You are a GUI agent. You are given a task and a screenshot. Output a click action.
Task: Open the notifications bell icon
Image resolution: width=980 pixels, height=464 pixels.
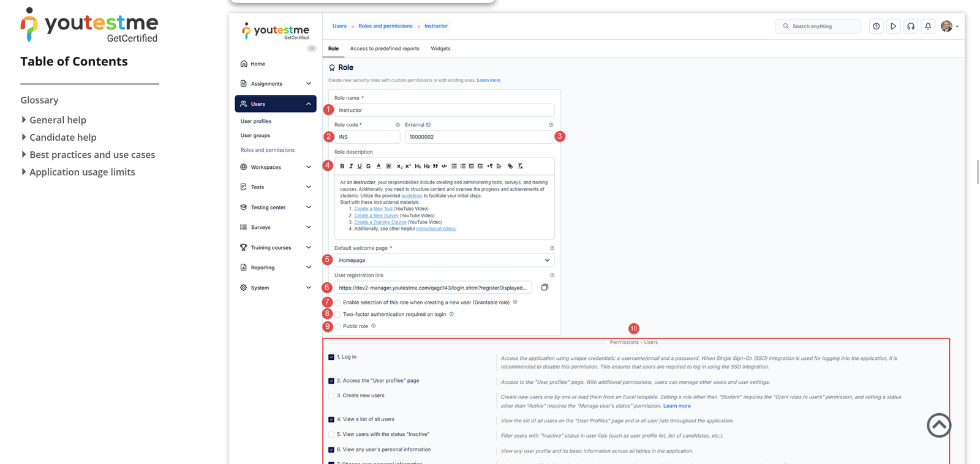click(x=928, y=26)
